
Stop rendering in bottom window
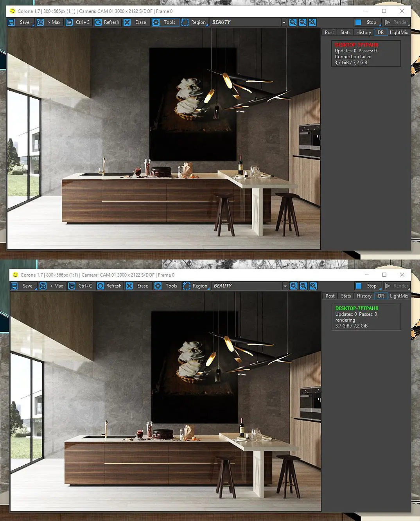pos(368,286)
